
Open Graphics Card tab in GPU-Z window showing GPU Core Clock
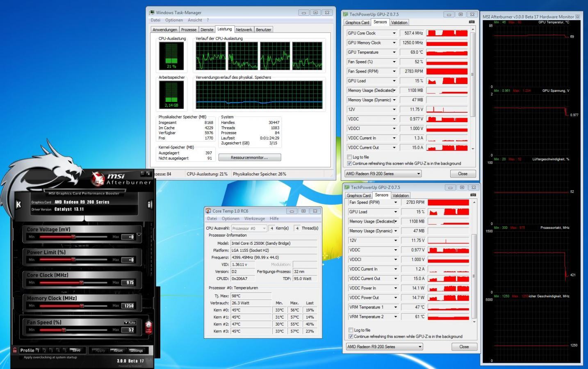pyautogui.click(x=357, y=23)
